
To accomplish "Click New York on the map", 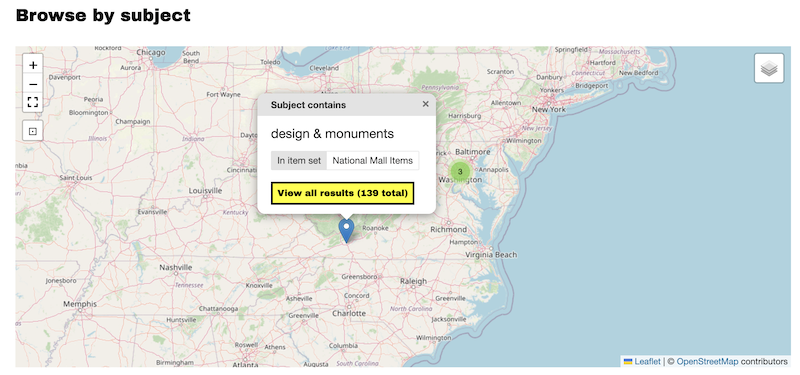I will 548,109.
